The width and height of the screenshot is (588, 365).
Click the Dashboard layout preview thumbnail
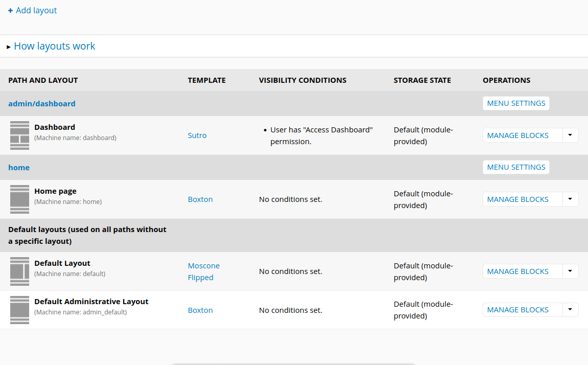19,135
